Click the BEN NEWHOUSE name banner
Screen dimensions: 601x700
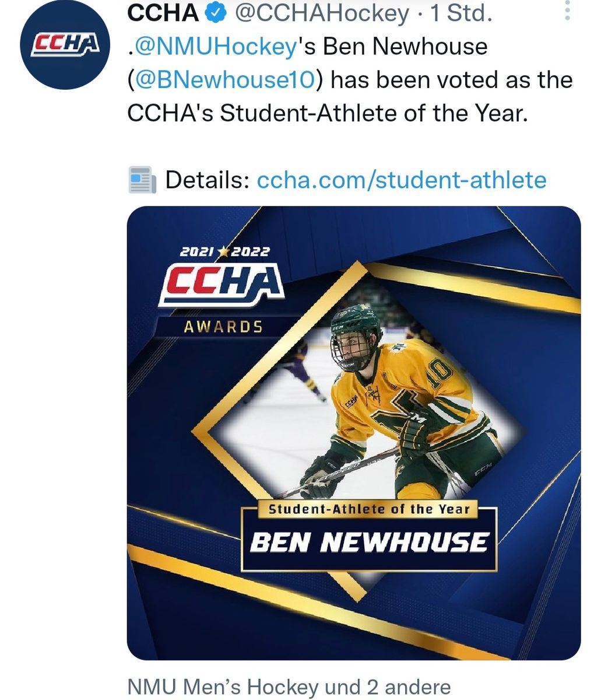pos(368,543)
